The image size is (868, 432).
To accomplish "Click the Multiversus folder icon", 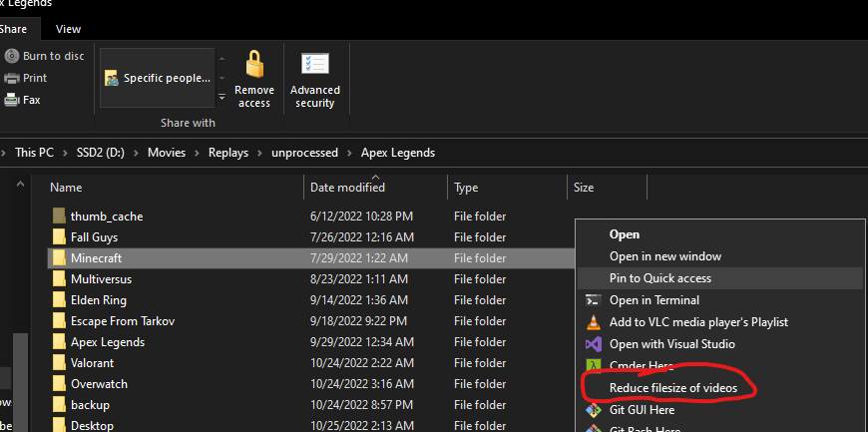I will (x=59, y=279).
